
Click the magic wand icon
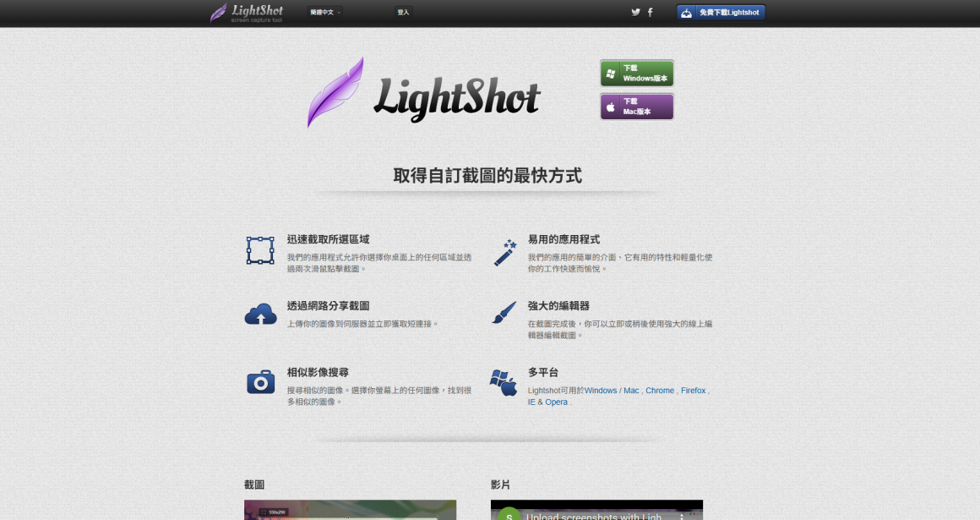click(x=504, y=252)
